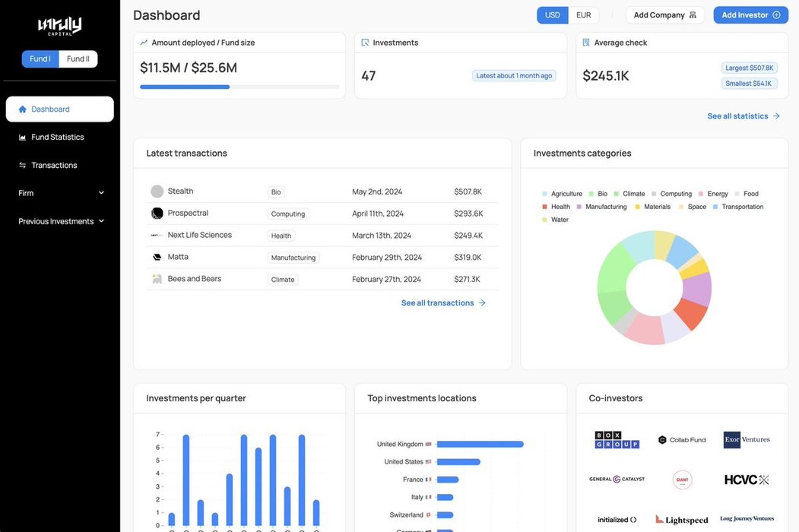The width and height of the screenshot is (799, 532).
Task: Click the Dashboard home icon
Action: click(x=22, y=109)
